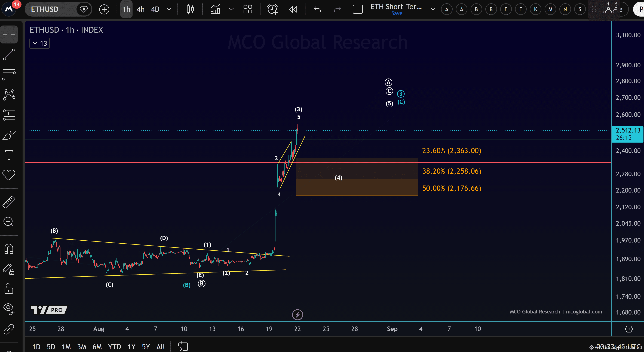Set the date range to 1D
This screenshot has width=644, height=352.
pos(36,347)
